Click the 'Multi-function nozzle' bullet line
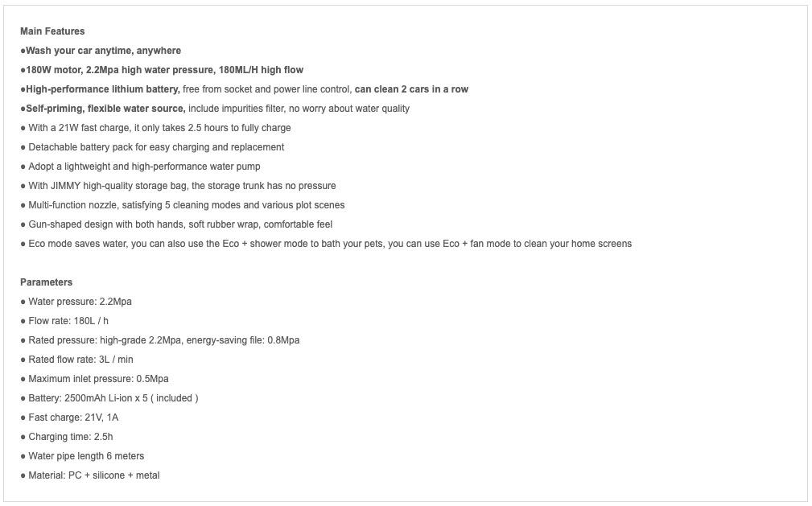The width and height of the screenshot is (812, 506). [x=186, y=205]
